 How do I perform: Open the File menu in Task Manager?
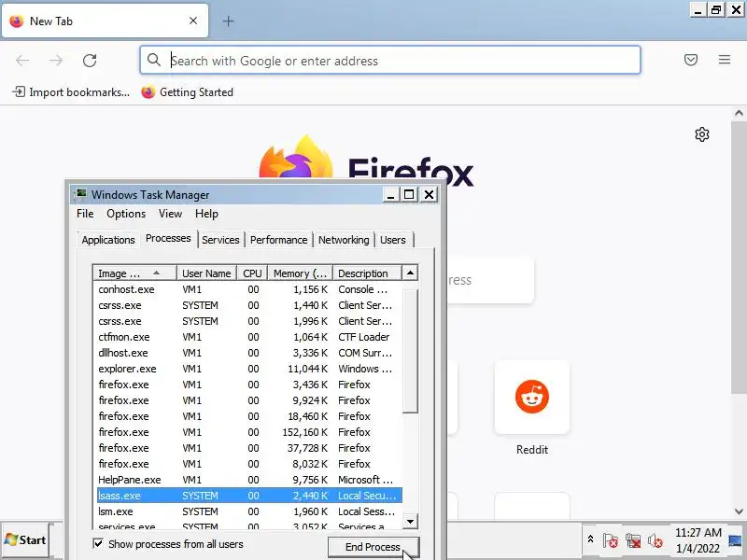coord(85,214)
